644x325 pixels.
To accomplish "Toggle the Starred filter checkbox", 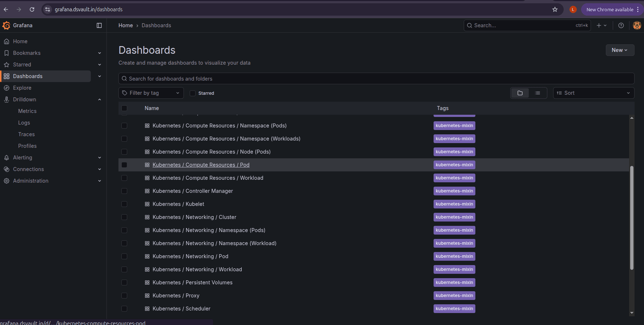I will [x=193, y=93].
